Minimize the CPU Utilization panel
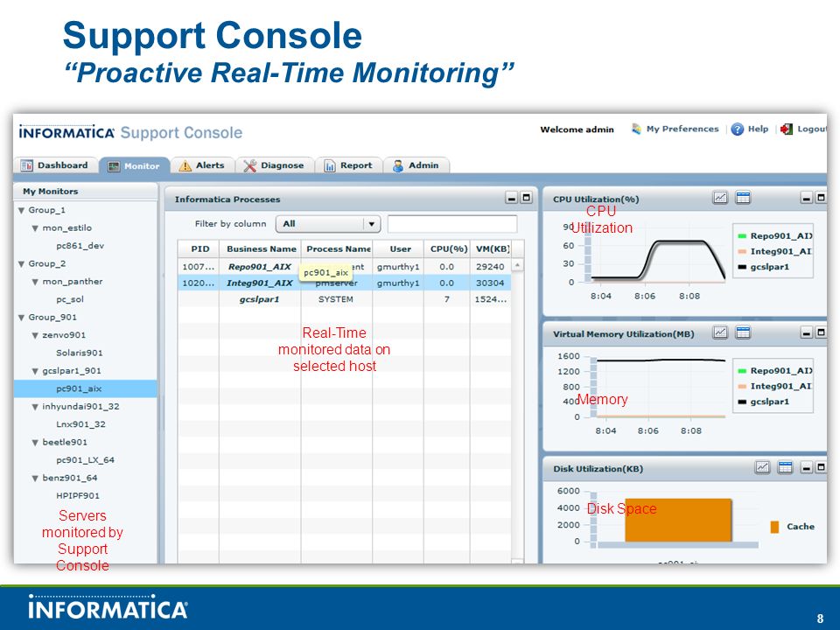This screenshot has width=840, height=630. 806,199
